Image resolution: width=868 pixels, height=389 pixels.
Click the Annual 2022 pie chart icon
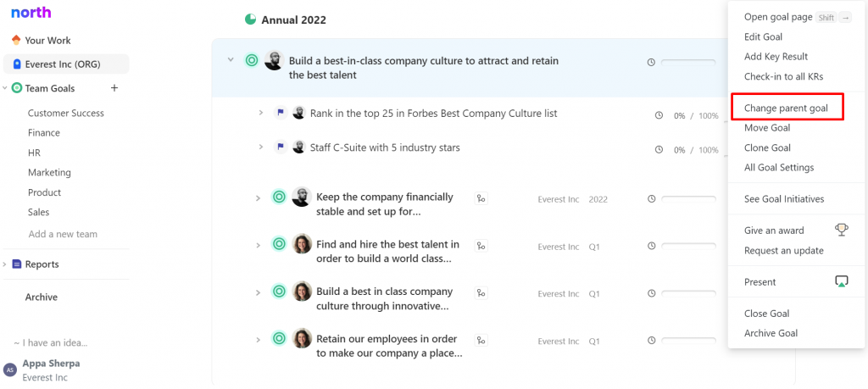pos(250,19)
